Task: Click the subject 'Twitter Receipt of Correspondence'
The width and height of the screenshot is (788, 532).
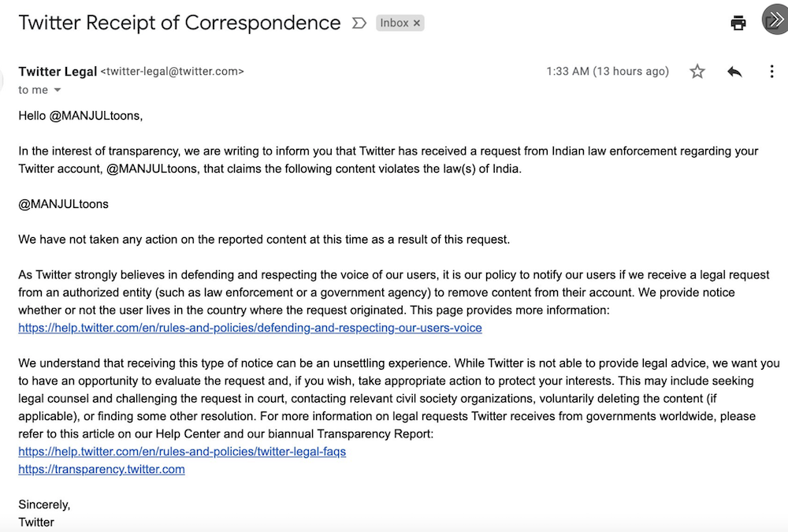Action: tap(180, 23)
